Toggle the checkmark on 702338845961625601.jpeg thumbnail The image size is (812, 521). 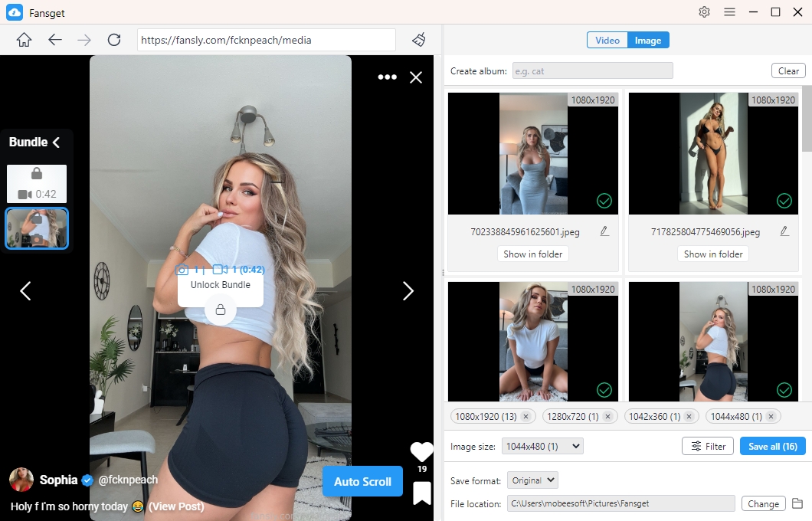604,201
